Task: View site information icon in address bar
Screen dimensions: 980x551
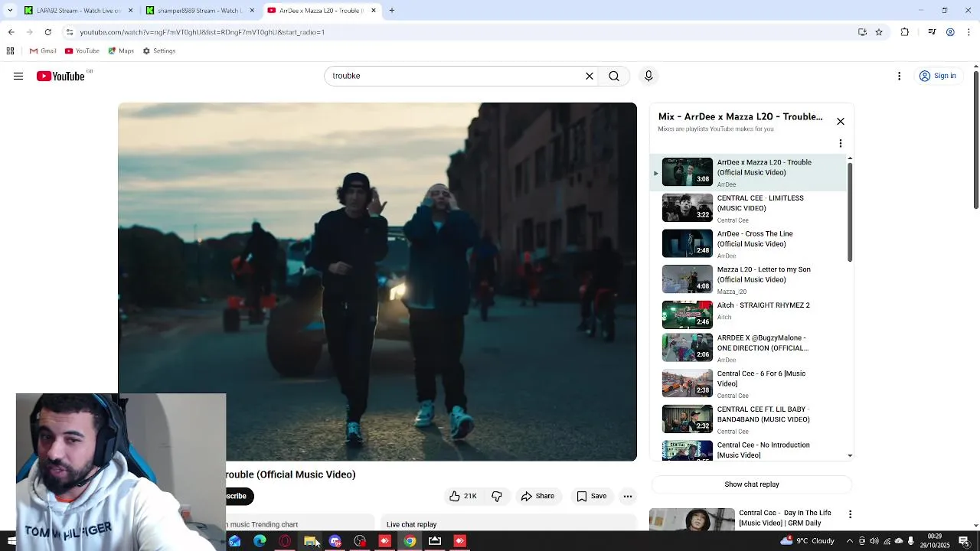Action: pos(70,32)
